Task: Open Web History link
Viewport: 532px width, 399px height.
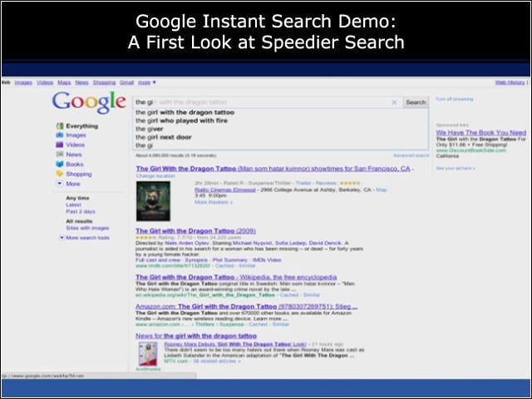Action: 510,82
